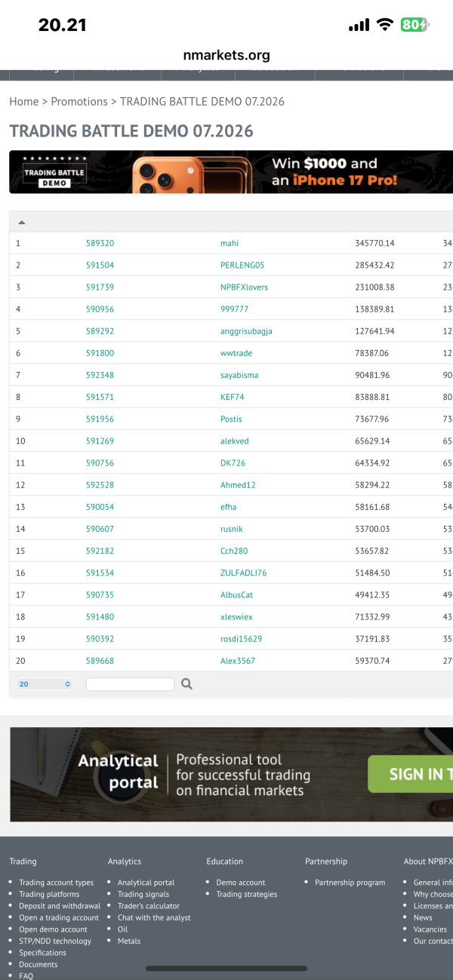
Task: Click the magnifier search icon below the table
Action: click(x=186, y=684)
